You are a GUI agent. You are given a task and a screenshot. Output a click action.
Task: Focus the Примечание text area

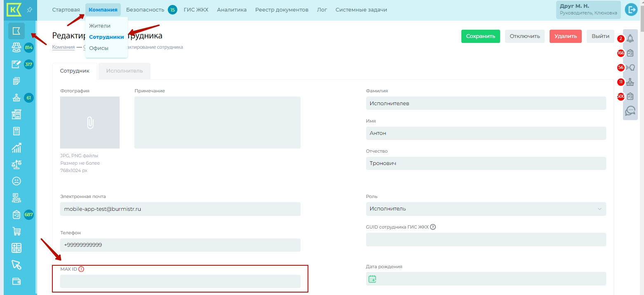217,123
